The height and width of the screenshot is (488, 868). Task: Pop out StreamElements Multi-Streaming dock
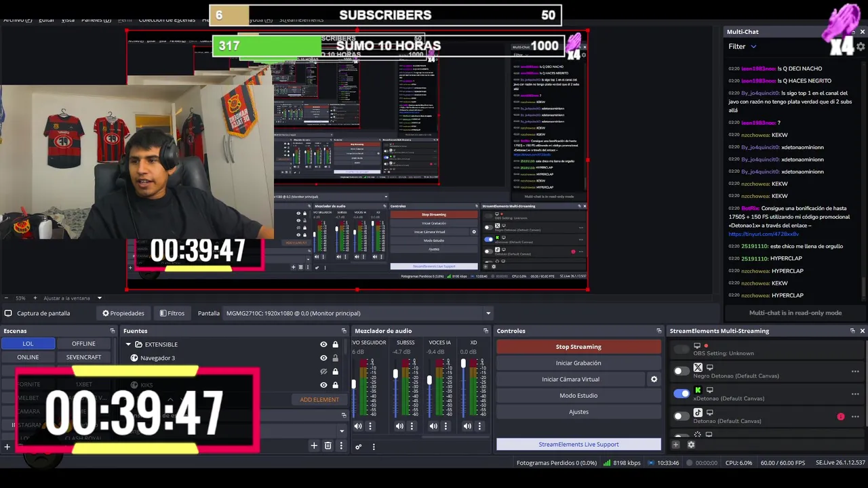pyautogui.click(x=852, y=331)
